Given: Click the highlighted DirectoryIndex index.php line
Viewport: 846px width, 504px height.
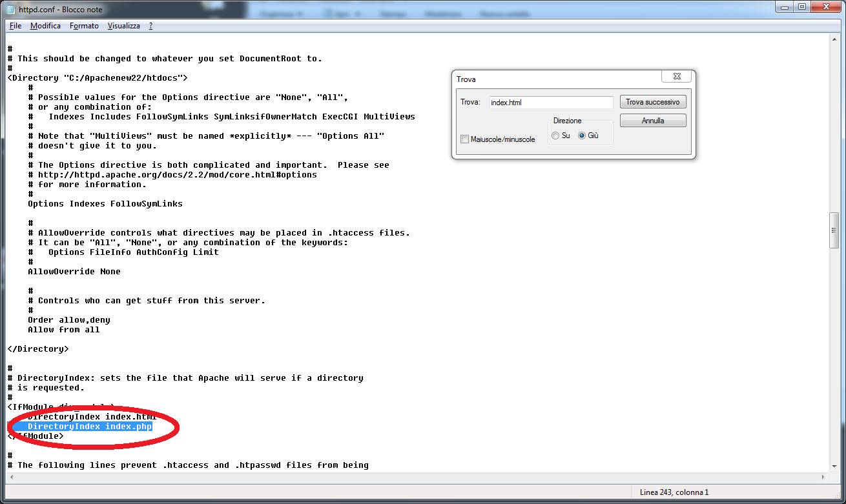Looking at the screenshot, I should click(90, 427).
